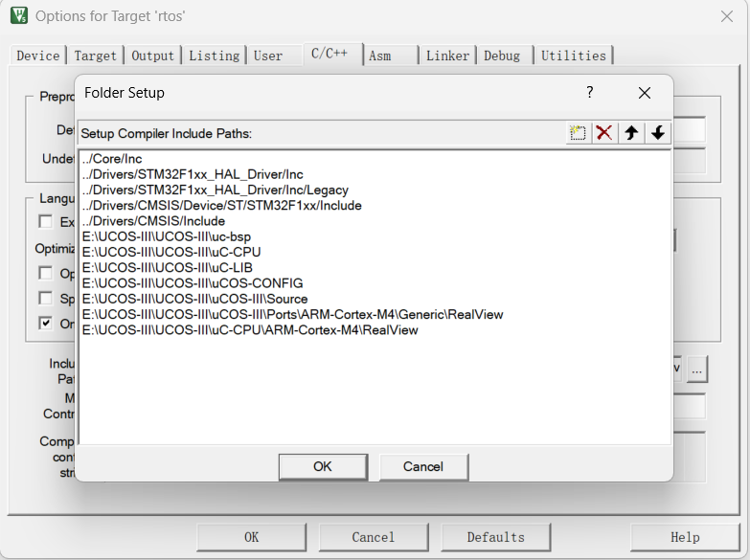This screenshot has height=560, width=750.
Task: Select ../Core/Inc include path
Action: coord(112,159)
